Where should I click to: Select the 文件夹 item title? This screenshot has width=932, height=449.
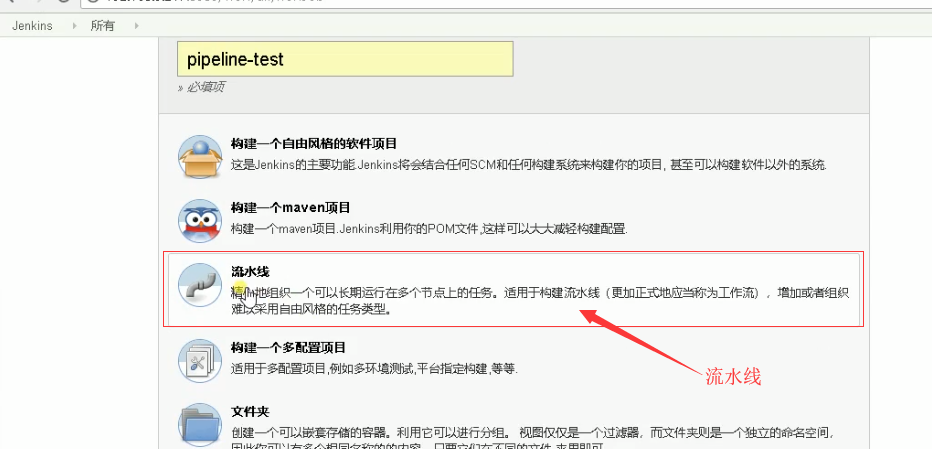250,412
